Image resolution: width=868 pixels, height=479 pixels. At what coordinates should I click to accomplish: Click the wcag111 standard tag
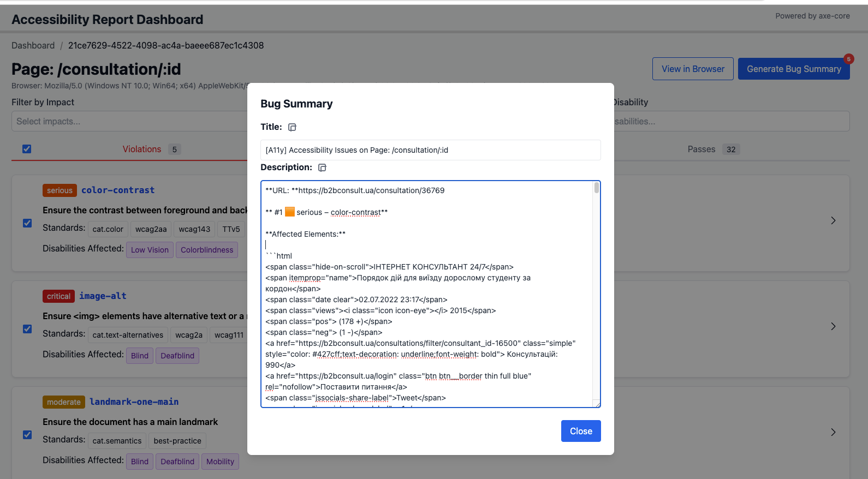229,335
